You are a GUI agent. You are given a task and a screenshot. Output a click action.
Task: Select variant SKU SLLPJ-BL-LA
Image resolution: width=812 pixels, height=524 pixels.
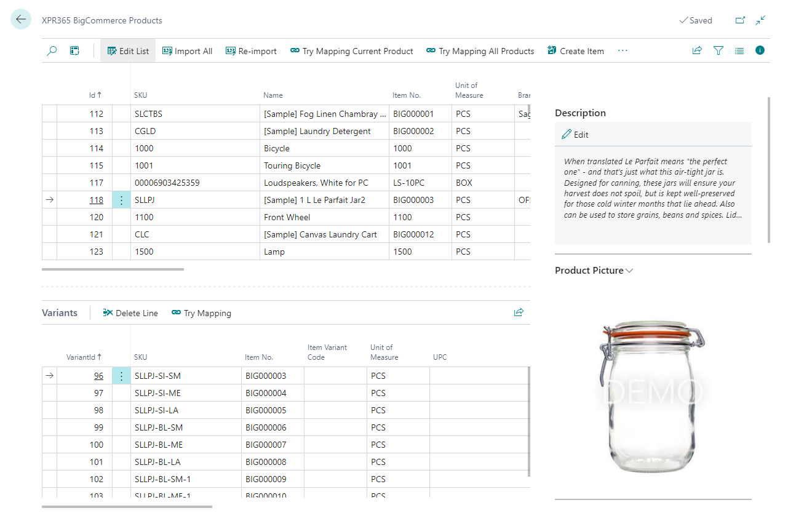(186, 462)
